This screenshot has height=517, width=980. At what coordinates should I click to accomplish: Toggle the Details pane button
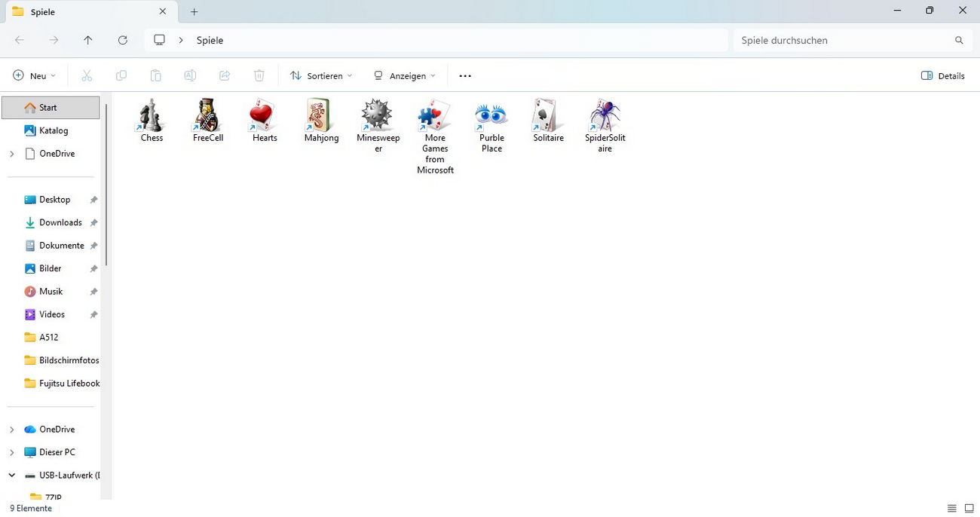[x=943, y=75]
